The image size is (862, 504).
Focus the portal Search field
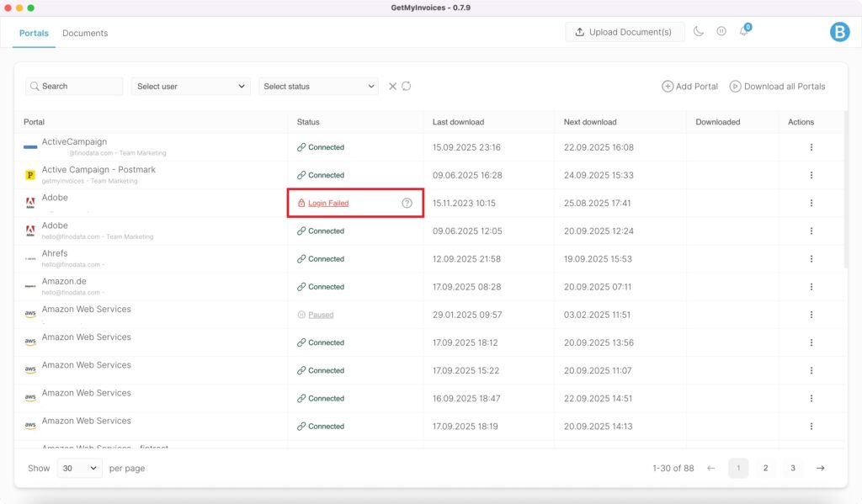click(x=74, y=87)
